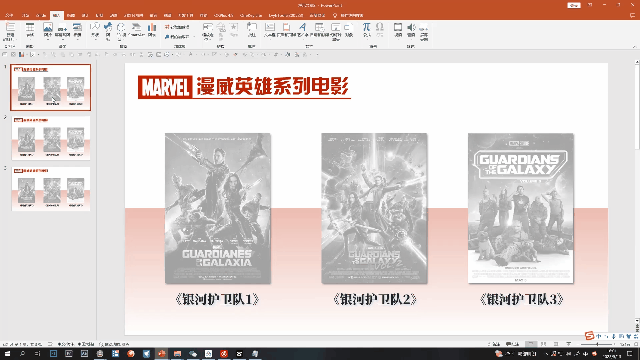Viewport: 640px width, 360px height.
Task: Click the 漫威英雄系列电影 title text
Action: (x=273, y=87)
